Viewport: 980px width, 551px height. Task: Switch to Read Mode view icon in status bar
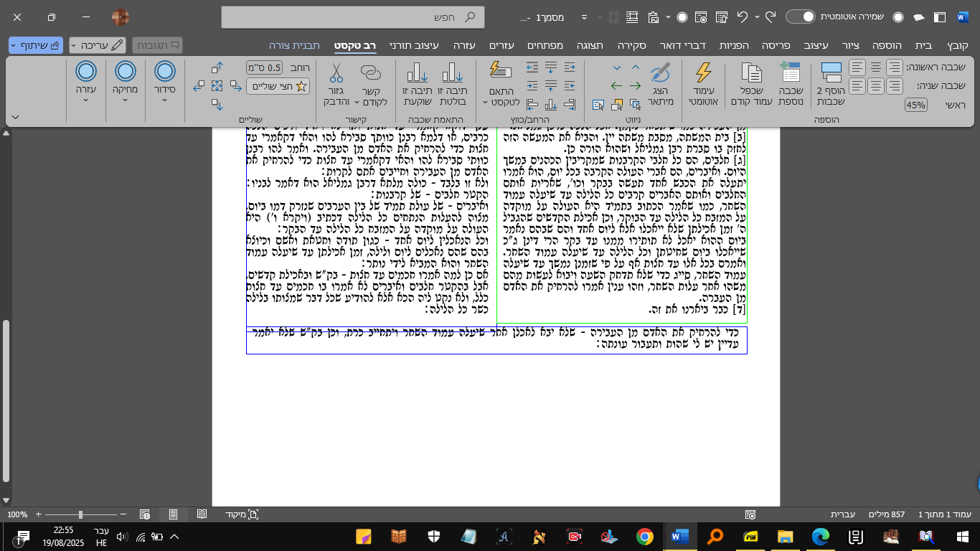pyautogui.click(x=202, y=514)
